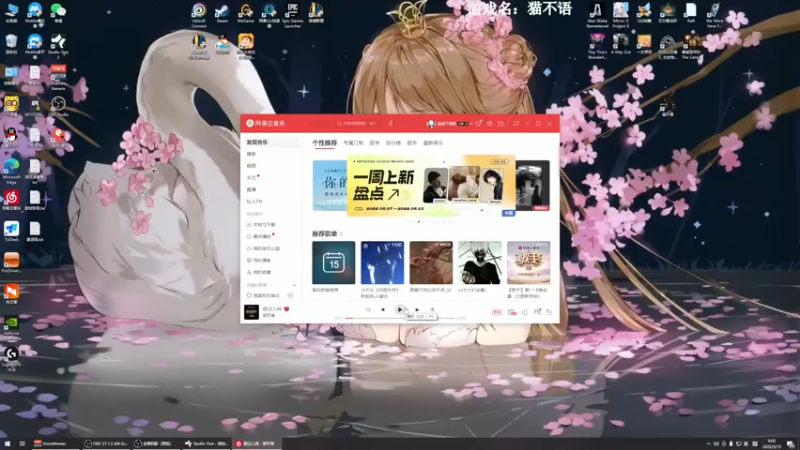Select the 个性推荐 tab
The height and width of the screenshot is (450, 800).
[x=324, y=143]
